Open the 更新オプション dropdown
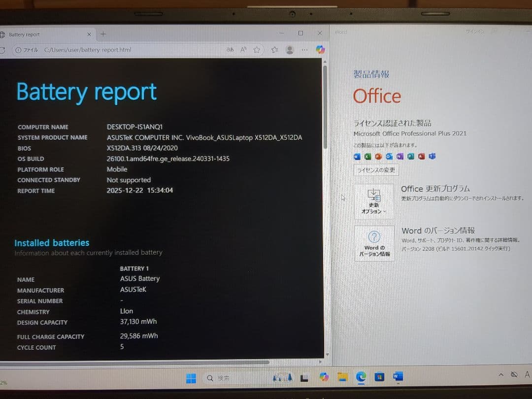The height and width of the screenshot is (399, 532). [374, 201]
